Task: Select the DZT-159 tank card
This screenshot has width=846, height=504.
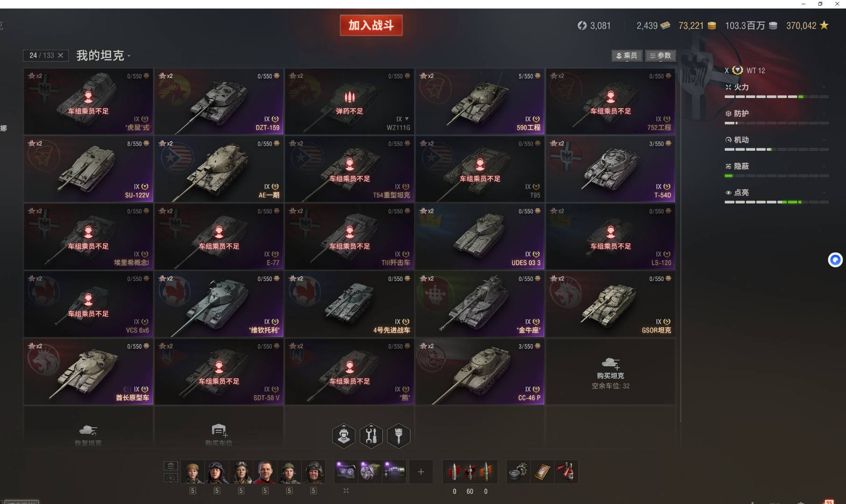Action: 219,102
